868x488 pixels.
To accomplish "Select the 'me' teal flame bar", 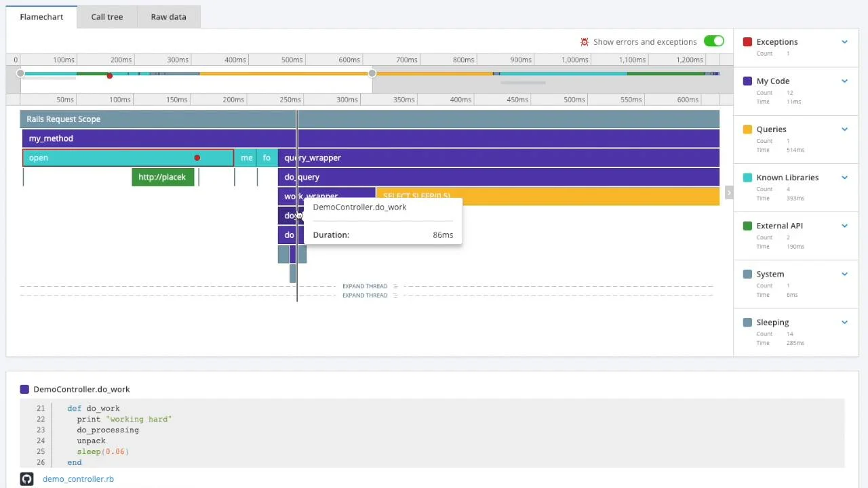I will (x=246, y=158).
